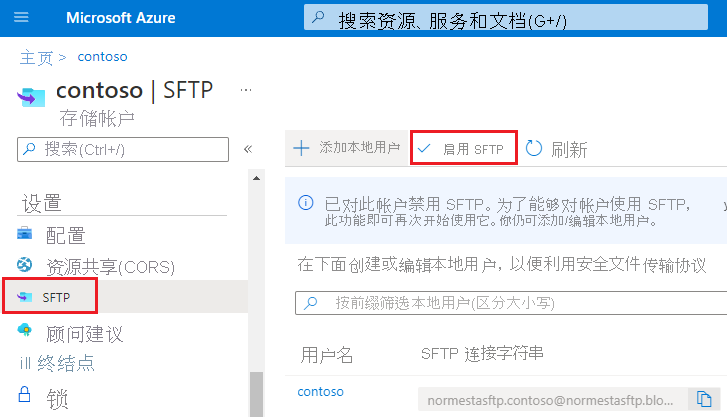Go to 主页 breadcrumb link

point(36,57)
